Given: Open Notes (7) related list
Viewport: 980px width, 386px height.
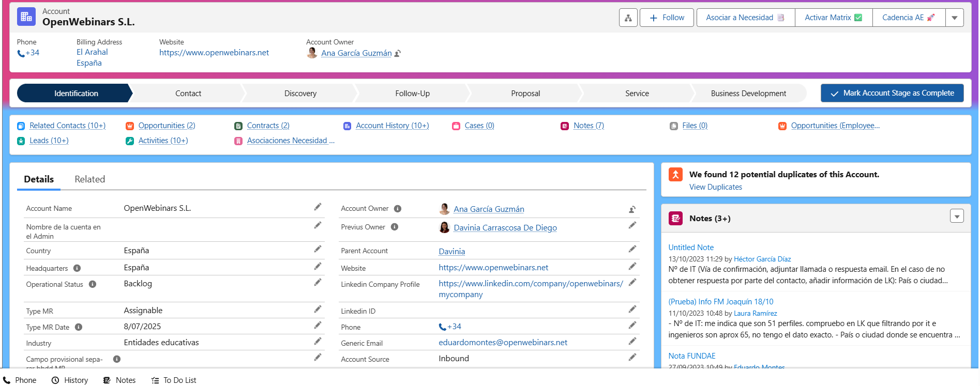Looking at the screenshot, I should pos(589,126).
